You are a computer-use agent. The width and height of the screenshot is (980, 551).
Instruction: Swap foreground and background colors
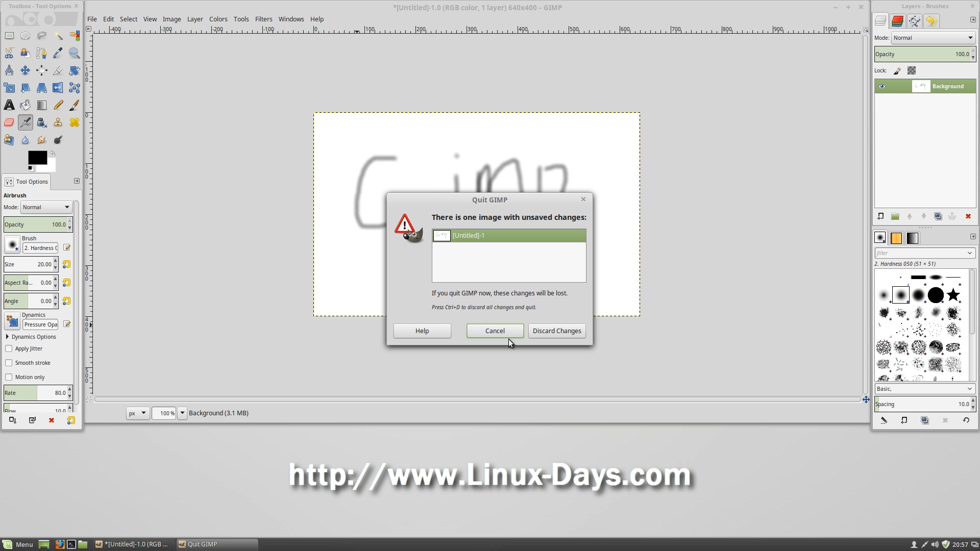[x=53, y=154]
